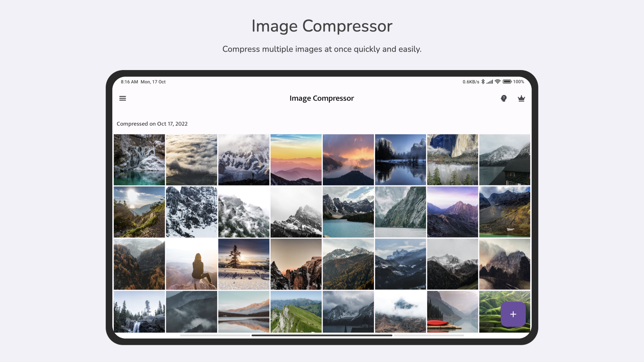The image size is (644, 362).
Task: Click the 'Image Compressor' app bar title
Action: [322, 98]
